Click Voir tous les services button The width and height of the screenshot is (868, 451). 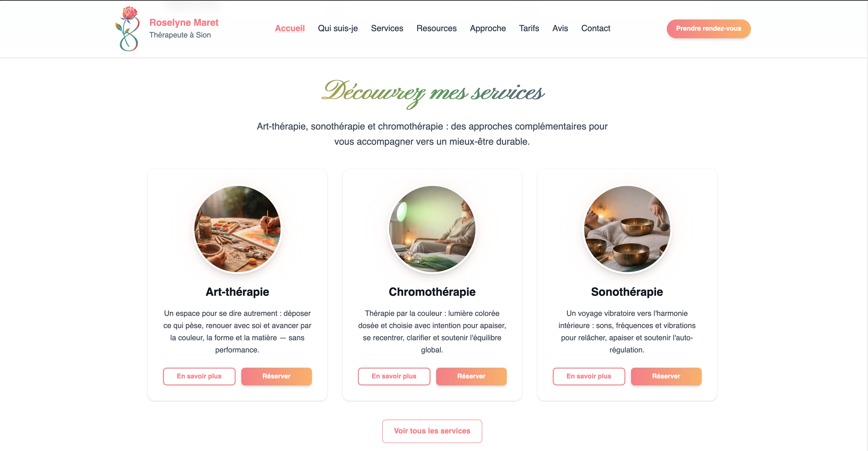click(432, 431)
